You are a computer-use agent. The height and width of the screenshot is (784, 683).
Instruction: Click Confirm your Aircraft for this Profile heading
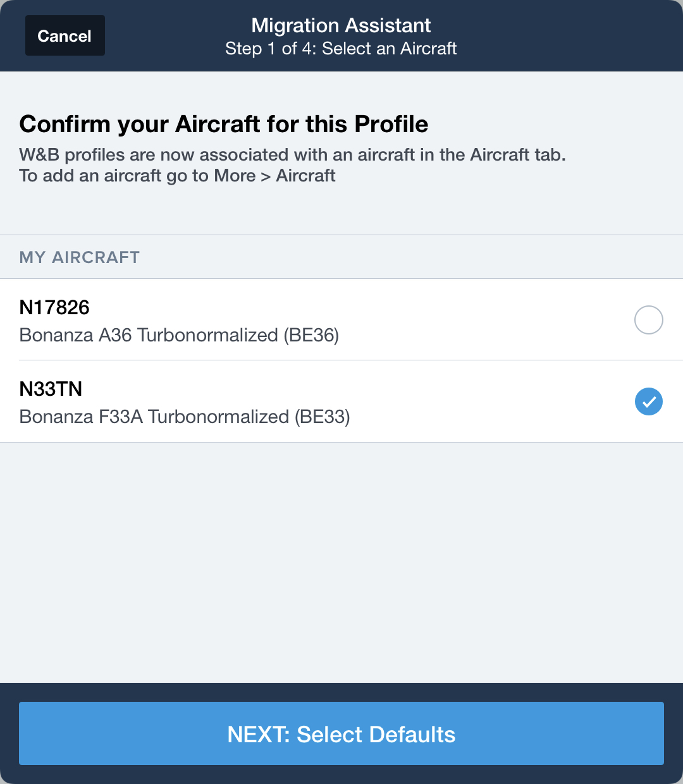coord(224,124)
